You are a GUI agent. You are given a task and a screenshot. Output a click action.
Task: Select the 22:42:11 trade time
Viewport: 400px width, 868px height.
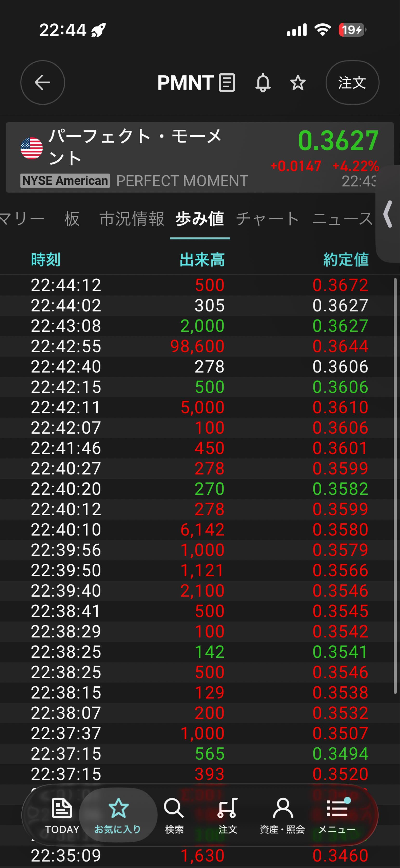pyautogui.click(x=66, y=407)
